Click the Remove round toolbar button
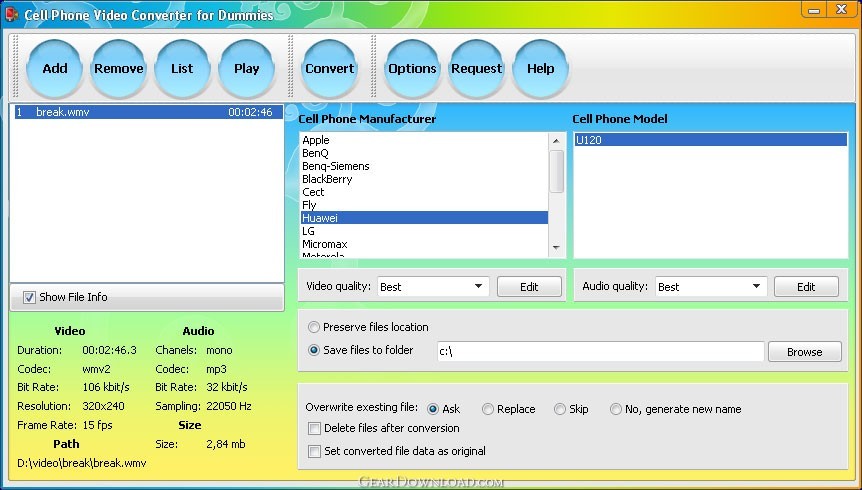 click(119, 69)
